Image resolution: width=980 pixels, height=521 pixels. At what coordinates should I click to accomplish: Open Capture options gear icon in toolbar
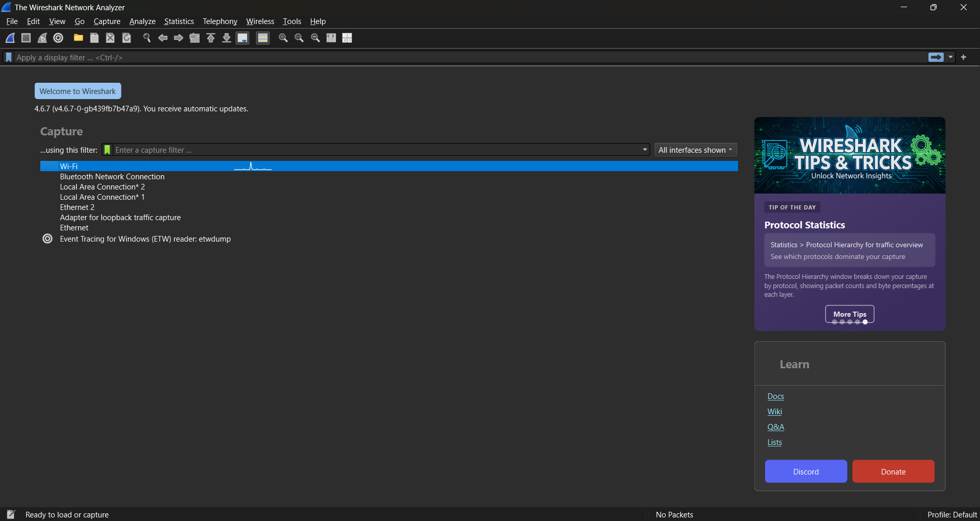[59, 38]
